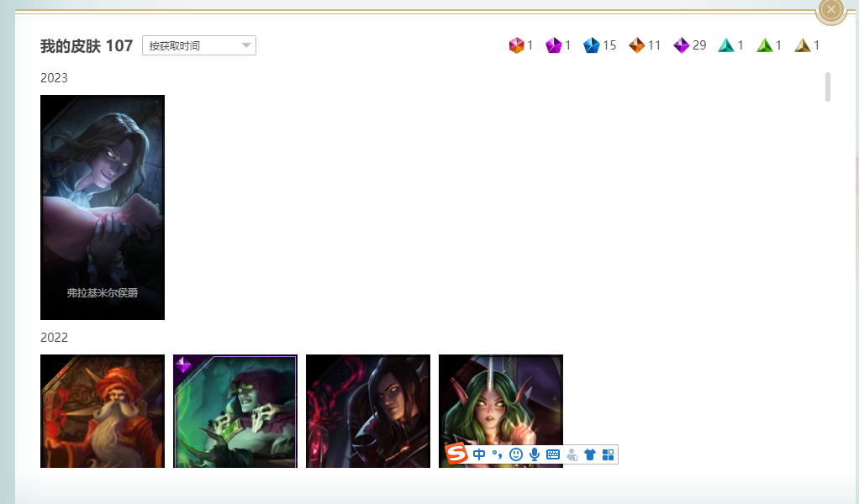Toggle the punctuation mode icon in IME bar
The image size is (859, 504).
tap(498, 454)
